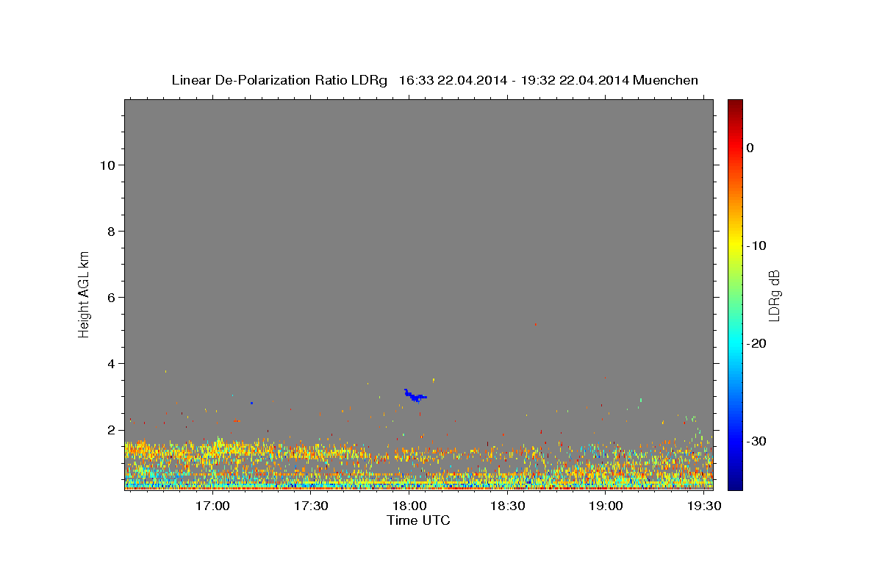This screenshot has height=588, width=882.
Task: Click the colorbar tick label '-20'
Action: pyautogui.click(x=757, y=343)
